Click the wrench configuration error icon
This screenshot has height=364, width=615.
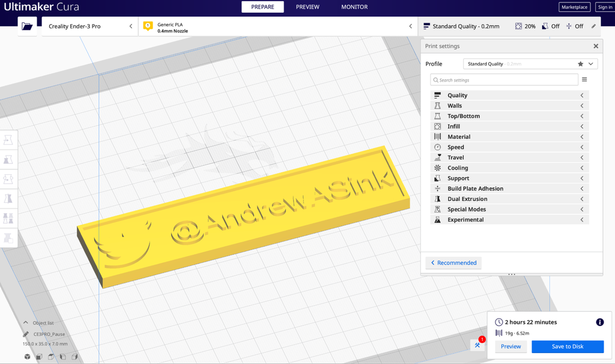pos(477,345)
